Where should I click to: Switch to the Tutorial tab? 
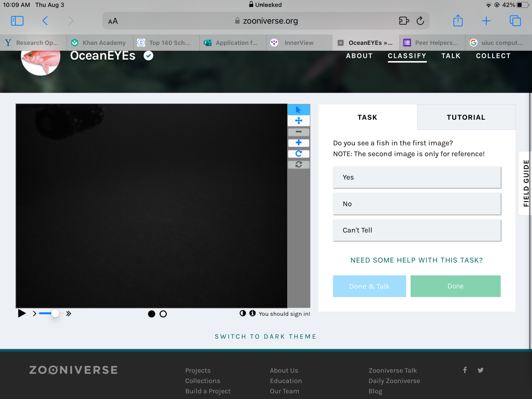click(x=466, y=117)
